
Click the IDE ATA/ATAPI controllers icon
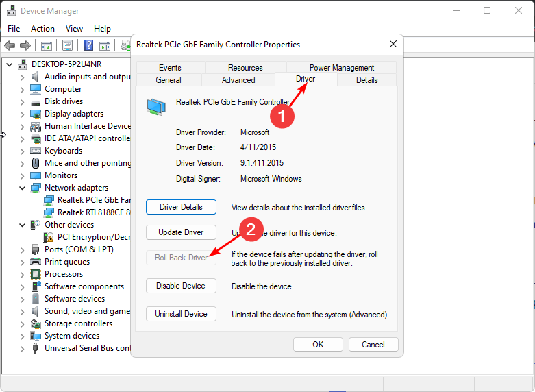[x=36, y=138]
